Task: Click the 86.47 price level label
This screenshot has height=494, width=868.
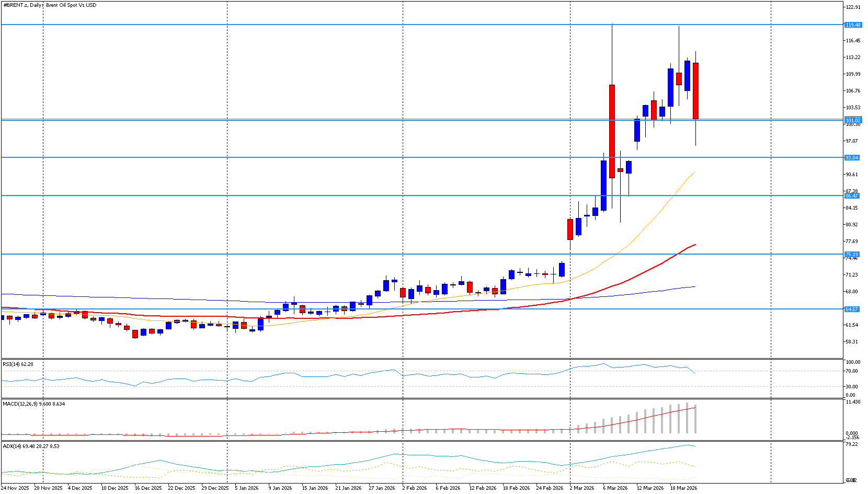Action: pos(852,196)
